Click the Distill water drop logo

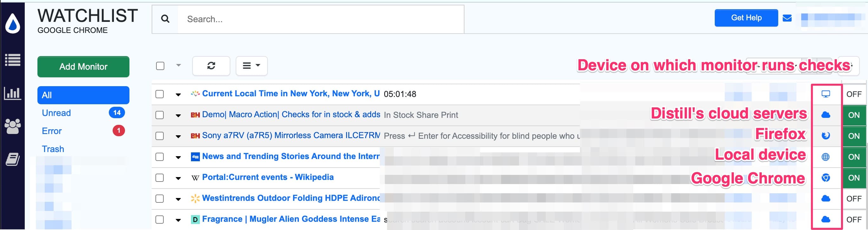coord(12,23)
